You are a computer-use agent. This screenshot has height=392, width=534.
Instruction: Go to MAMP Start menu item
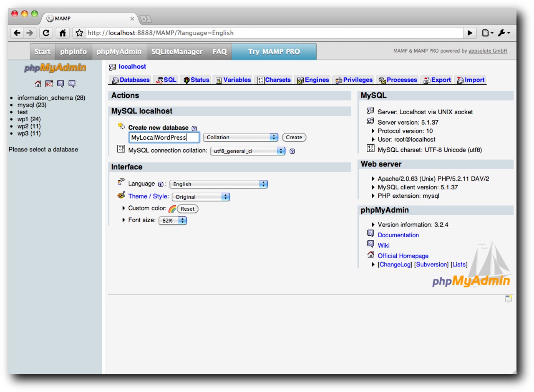pos(42,52)
